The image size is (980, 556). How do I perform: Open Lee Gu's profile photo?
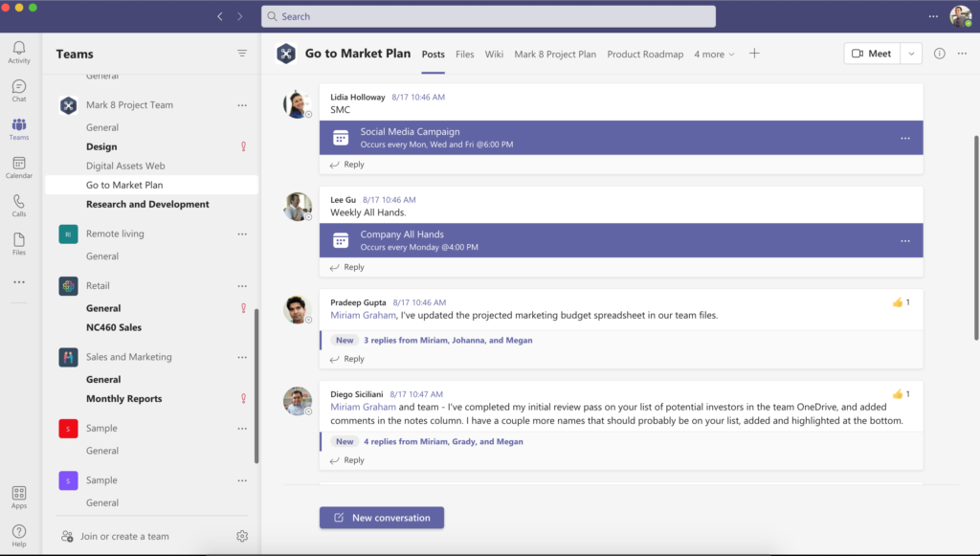coord(298,207)
